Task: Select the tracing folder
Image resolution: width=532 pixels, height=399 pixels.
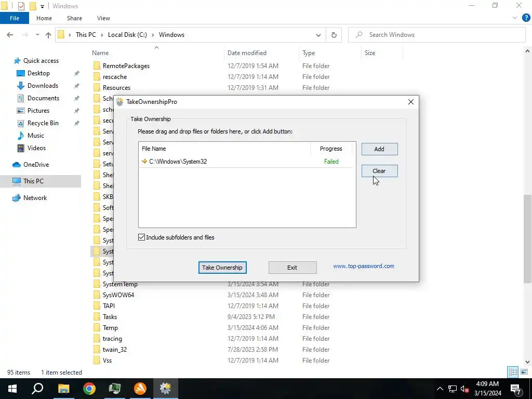Action: pyautogui.click(x=112, y=339)
